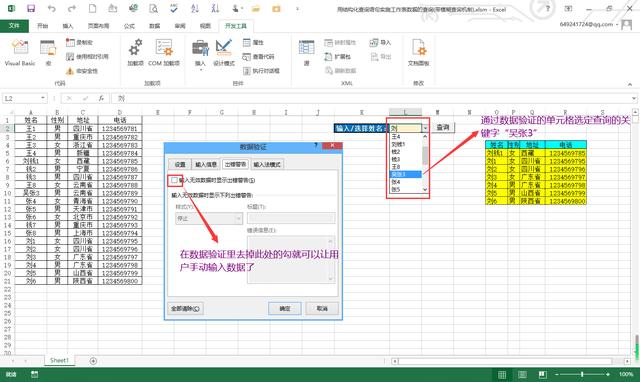Redo the last action
The height and width of the screenshot is (382, 640).
click(x=72, y=8)
